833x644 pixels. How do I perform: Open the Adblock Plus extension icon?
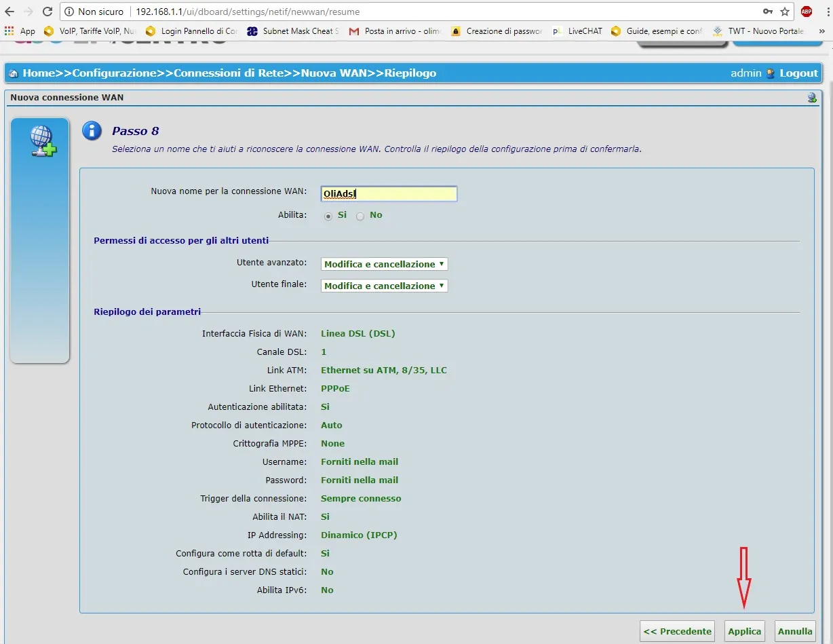point(806,12)
